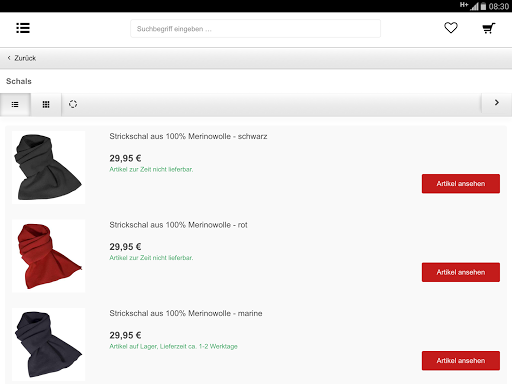Open the black Strickschal thumbnail image
512x384 pixels.
pyautogui.click(x=49, y=167)
